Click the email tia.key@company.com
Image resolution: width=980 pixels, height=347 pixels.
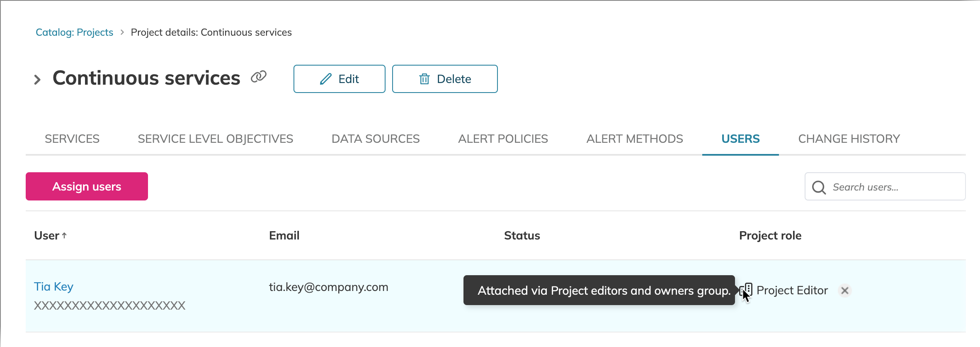tap(328, 287)
